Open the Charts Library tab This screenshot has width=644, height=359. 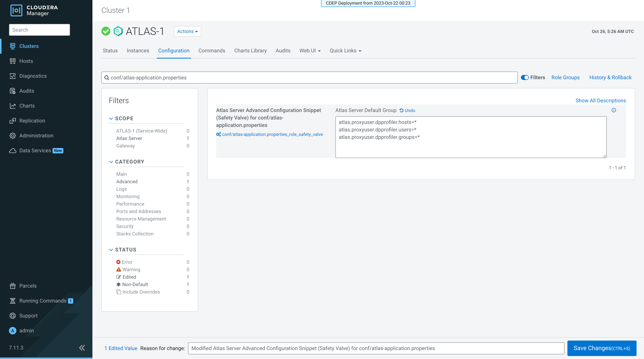[250, 51]
